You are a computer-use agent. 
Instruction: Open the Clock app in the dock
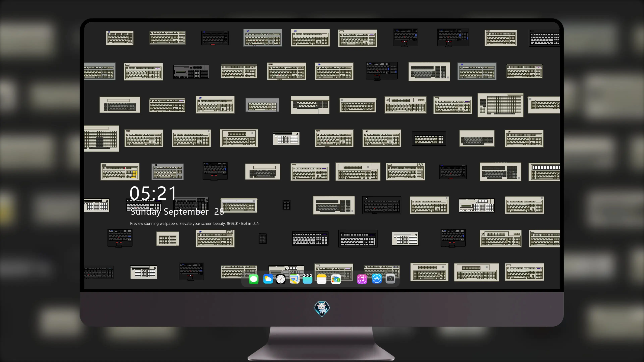point(281,279)
